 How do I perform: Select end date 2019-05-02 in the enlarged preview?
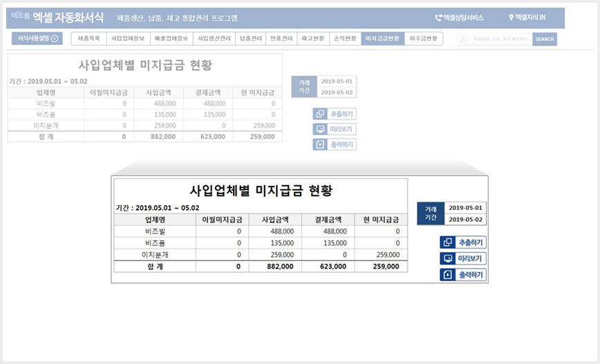point(465,220)
